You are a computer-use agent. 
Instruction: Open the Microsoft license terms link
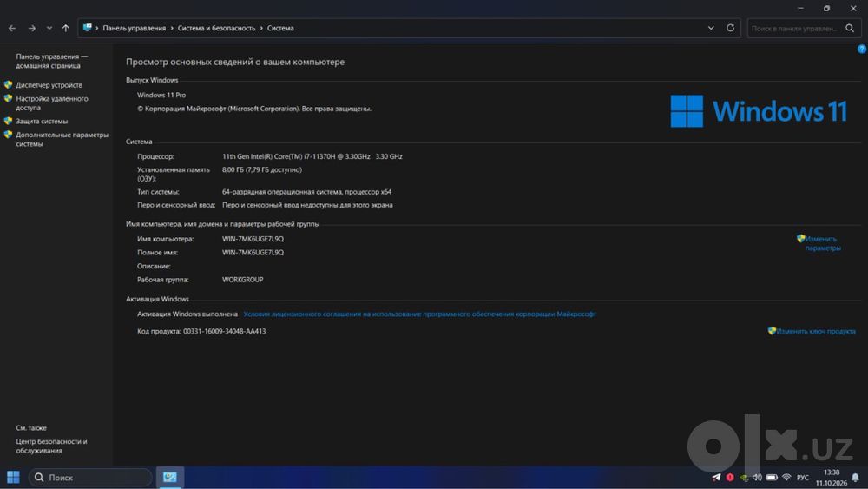(x=419, y=314)
